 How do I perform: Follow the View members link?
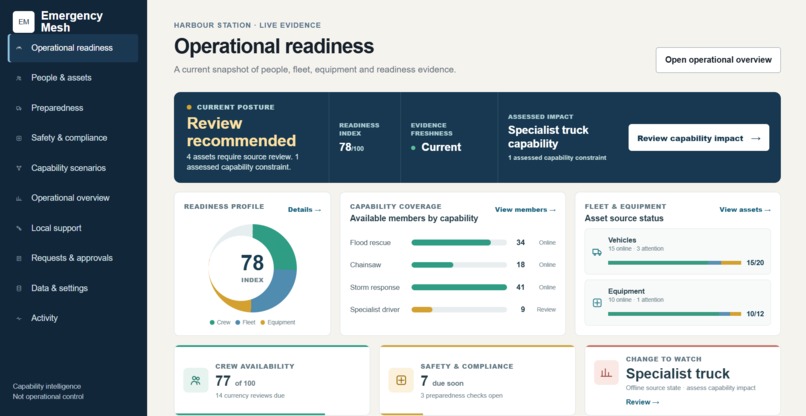(x=525, y=210)
